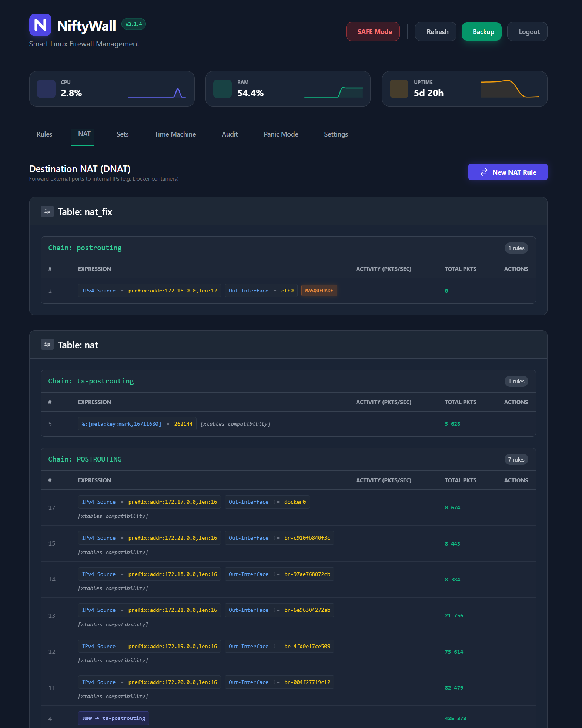This screenshot has width=582, height=728.
Task: Open the Rules tab
Action: 44,134
